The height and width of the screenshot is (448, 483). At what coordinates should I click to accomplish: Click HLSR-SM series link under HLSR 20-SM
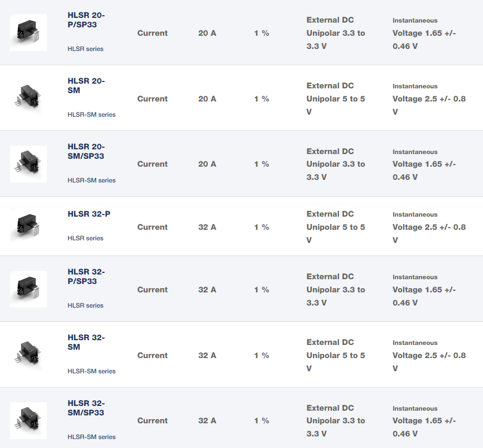[92, 115]
